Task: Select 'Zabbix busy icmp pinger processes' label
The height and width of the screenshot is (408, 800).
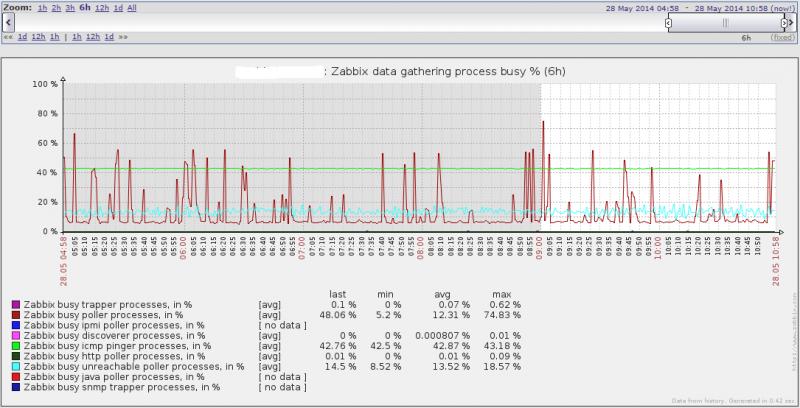Action: pyautogui.click(x=117, y=346)
